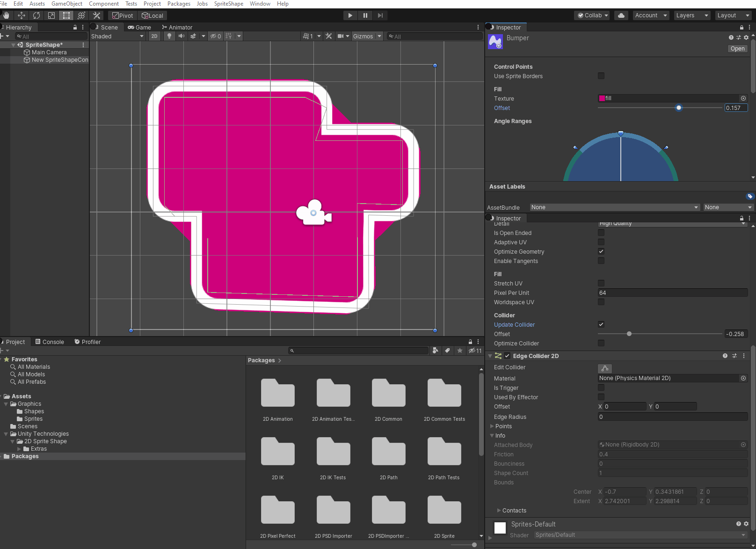Disable Edge Collider 2D component checkbox
The width and height of the screenshot is (756, 549).
tap(507, 356)
